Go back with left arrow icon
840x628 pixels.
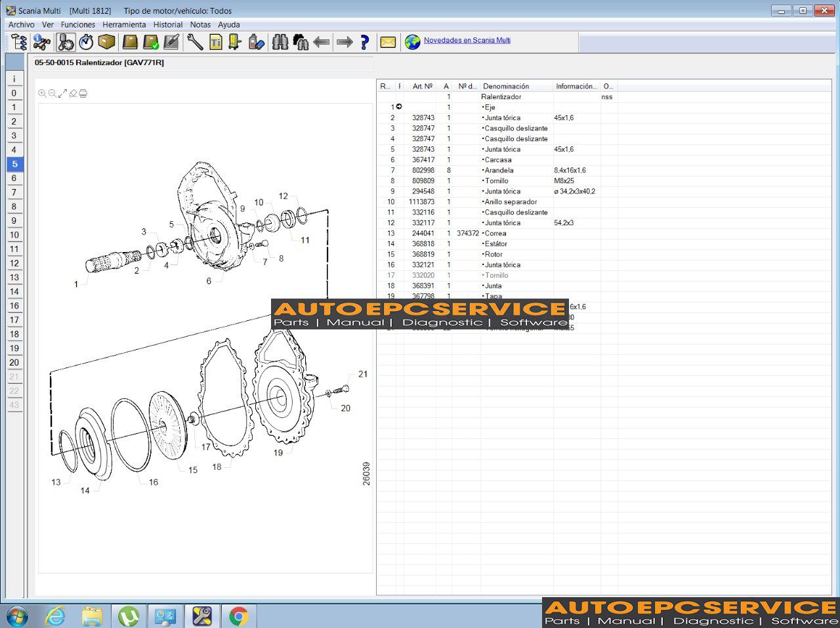322,43
